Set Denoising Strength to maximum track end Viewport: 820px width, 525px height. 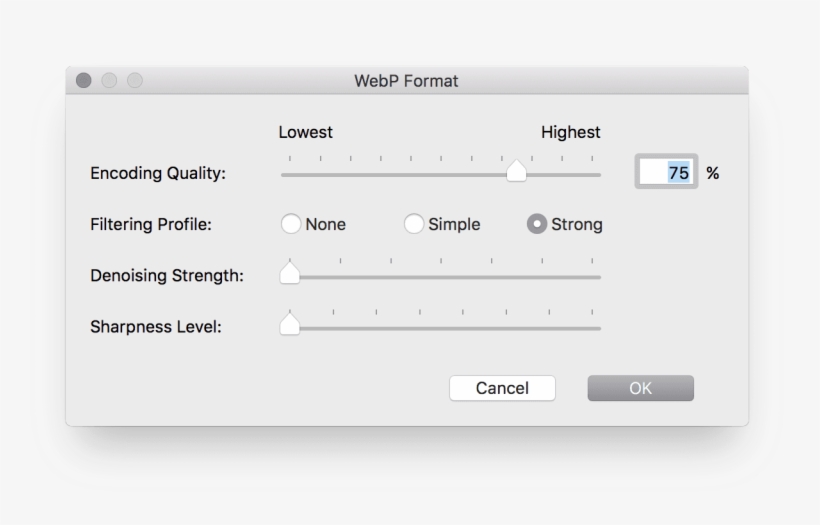tap(599, 277)
